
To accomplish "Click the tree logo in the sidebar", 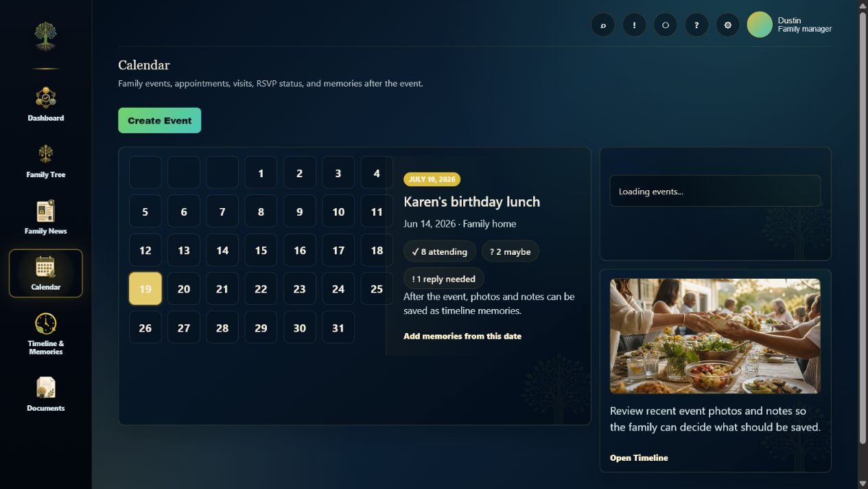I will pos(46,36).
